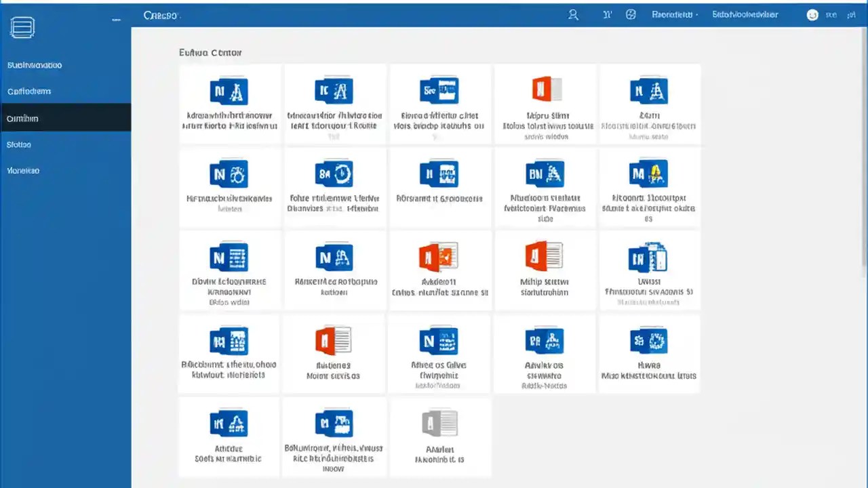Click the help icon in the header
Screen dimensions: 868x488
631,14
